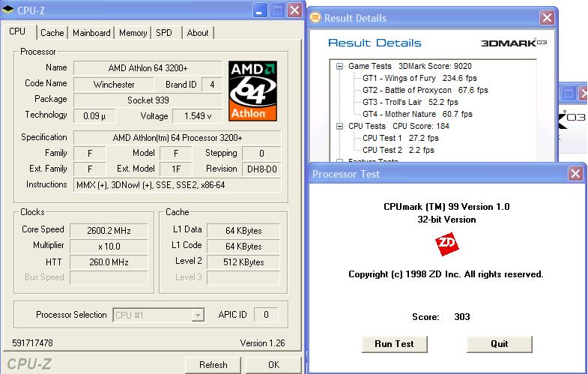Image resolution: width=588 pixels, height=374 pixels.
Task: Click the 3DMark03 logo
Action: coord(514,43)
